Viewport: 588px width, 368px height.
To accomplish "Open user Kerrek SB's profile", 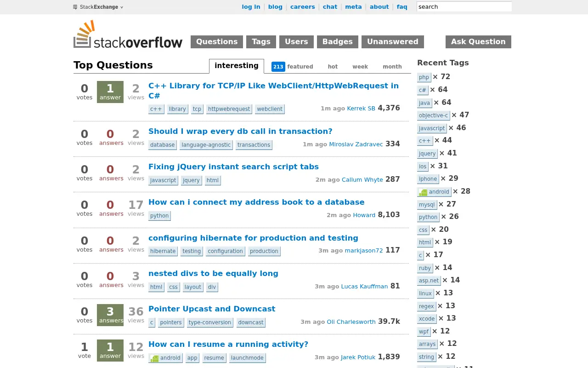I will (x=361, y=109).
